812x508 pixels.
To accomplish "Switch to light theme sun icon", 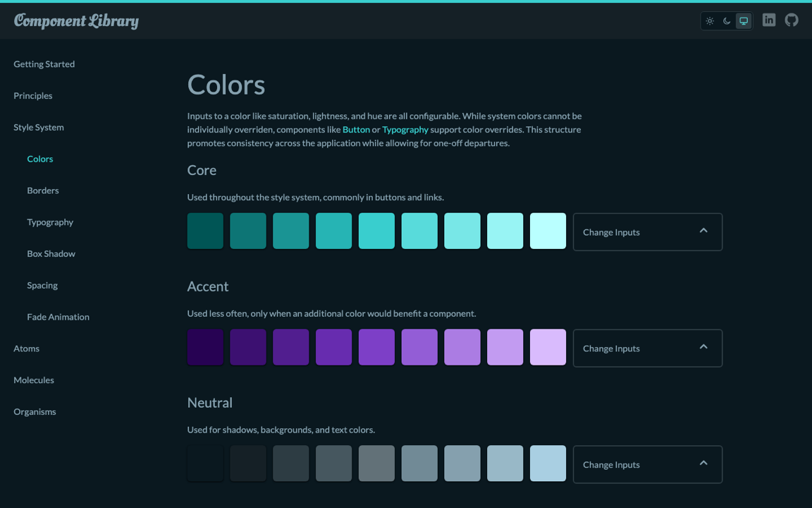I will click(710, 21).
